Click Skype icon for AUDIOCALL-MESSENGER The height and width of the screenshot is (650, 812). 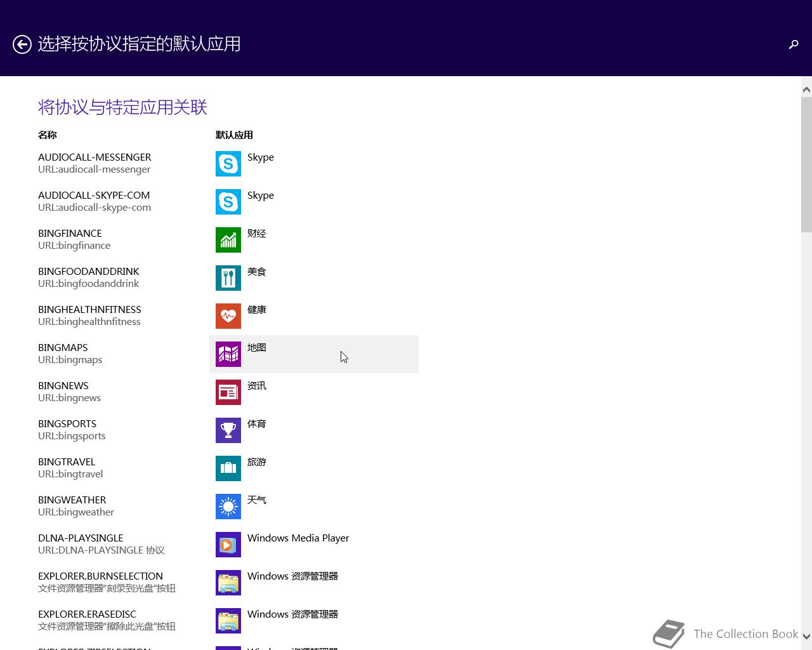tap(228, 164)
